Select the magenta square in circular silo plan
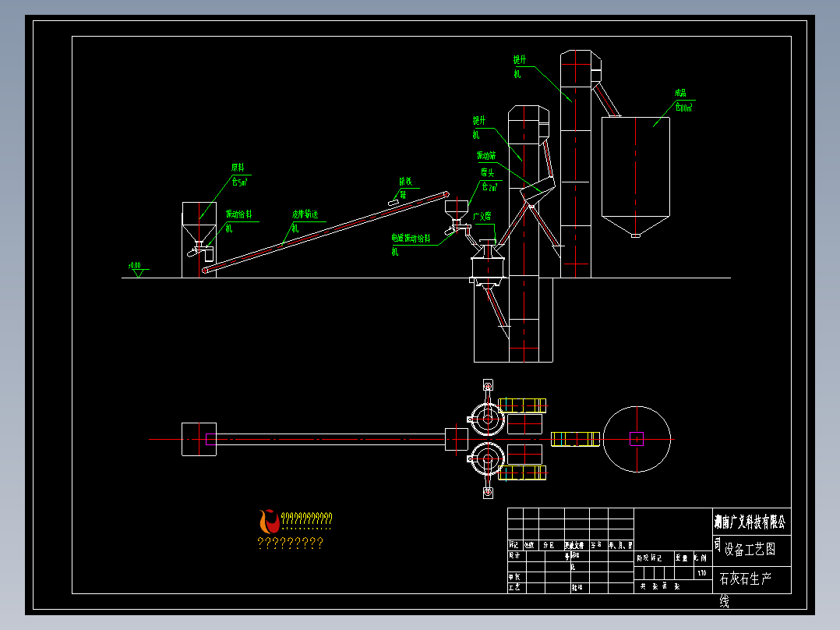 637,439
